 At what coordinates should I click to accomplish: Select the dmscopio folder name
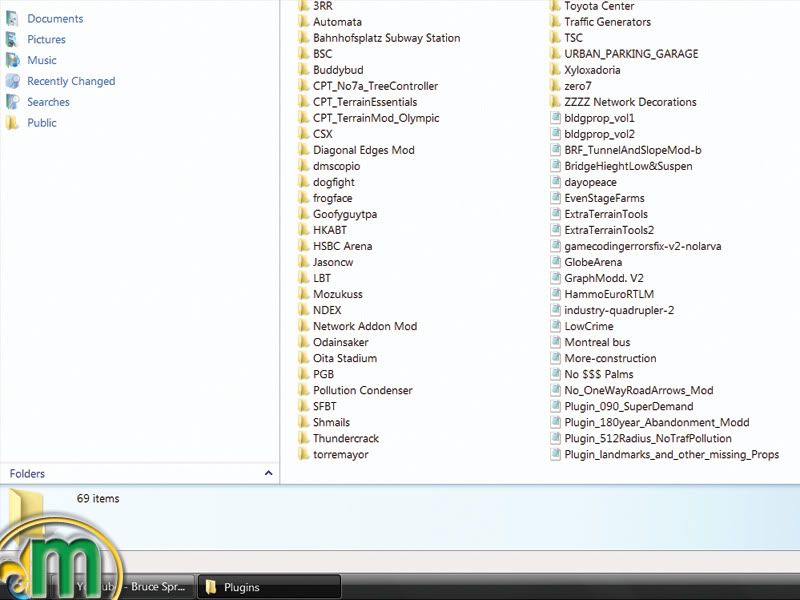point(337,166)
